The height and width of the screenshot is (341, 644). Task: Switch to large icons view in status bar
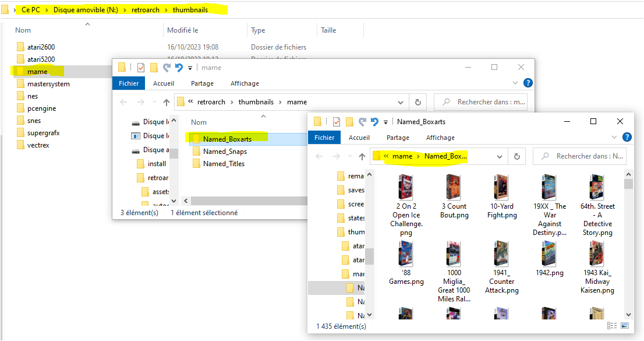tap(625, 326)
